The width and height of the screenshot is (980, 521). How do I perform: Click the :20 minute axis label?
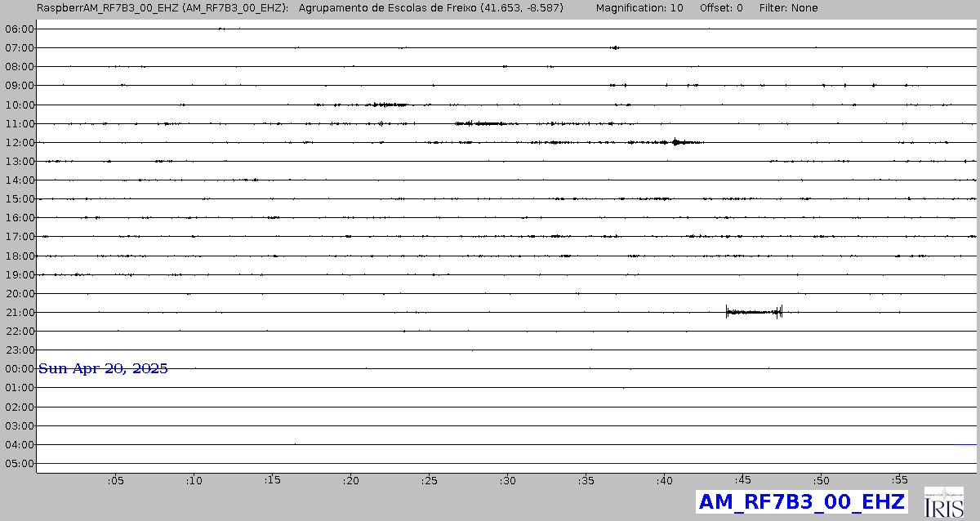(x=350, y=481)
